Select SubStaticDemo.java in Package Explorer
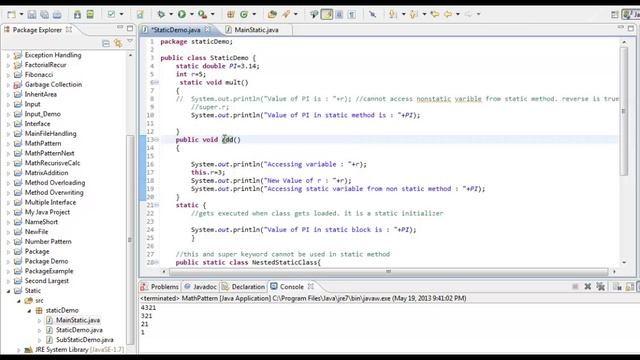Viewport: 640px width, 360px height. pos(84,340)
